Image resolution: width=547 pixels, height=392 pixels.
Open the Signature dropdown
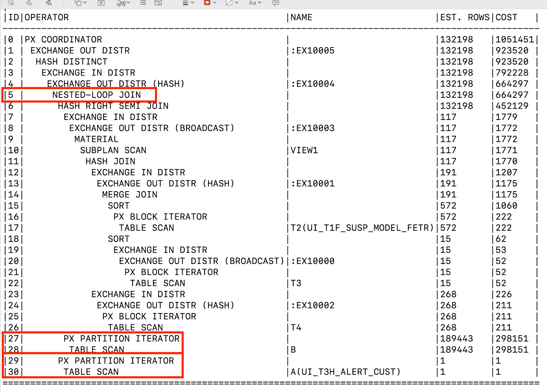pyautogui.click(x=123, y=3)
